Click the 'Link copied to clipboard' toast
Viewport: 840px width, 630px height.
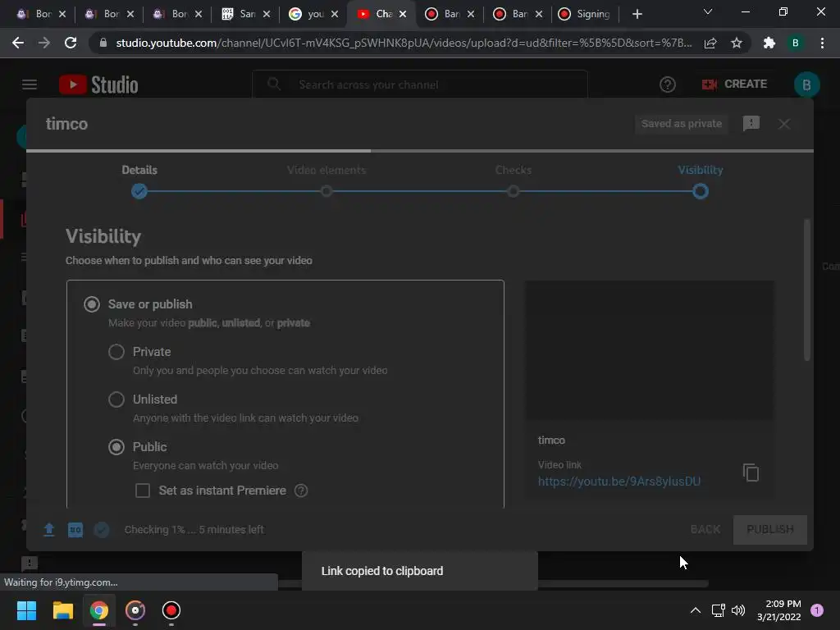(x=420, y=571)
